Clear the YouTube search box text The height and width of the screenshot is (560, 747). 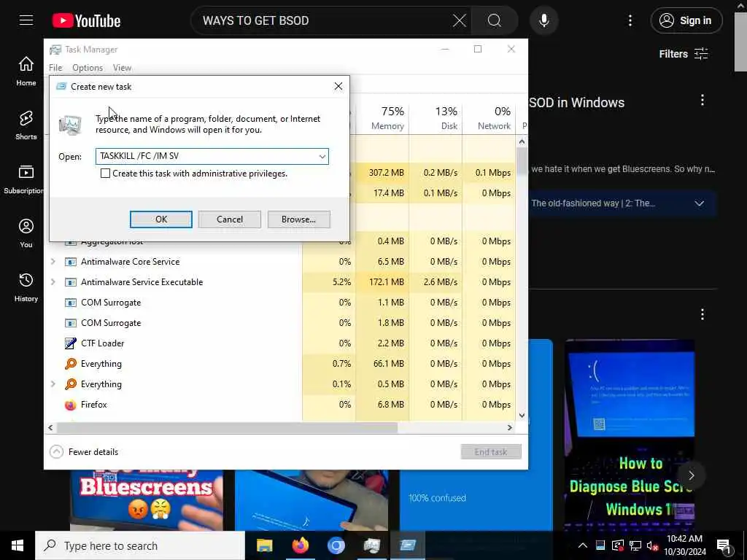click(x=460, y=20)
